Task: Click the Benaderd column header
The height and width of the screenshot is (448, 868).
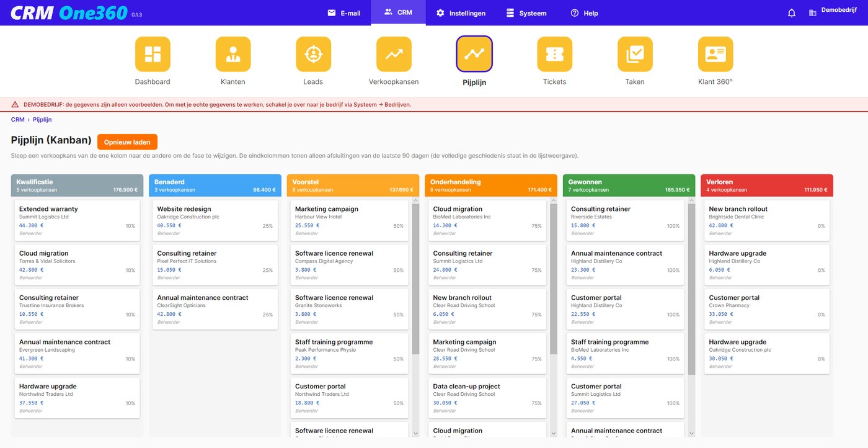Action: tap(215, 186)
